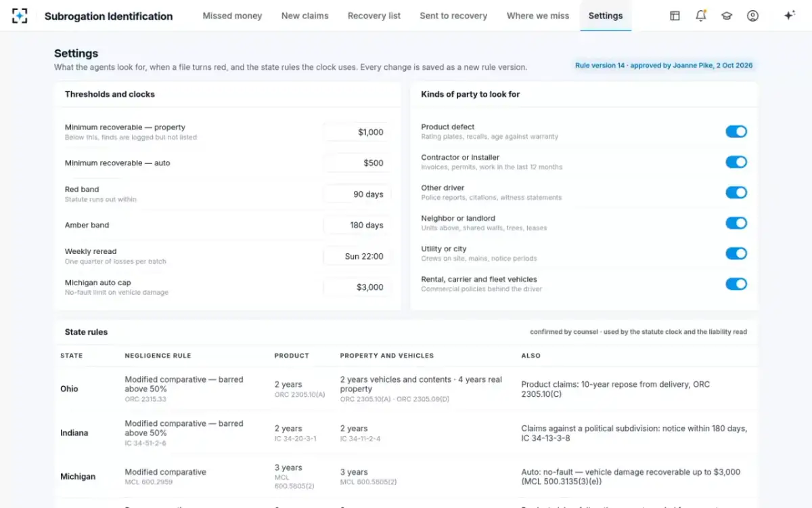Viewport: 812px width, 508px height.
Task: Select the Settings tab
Action: [x=606, y=16]
